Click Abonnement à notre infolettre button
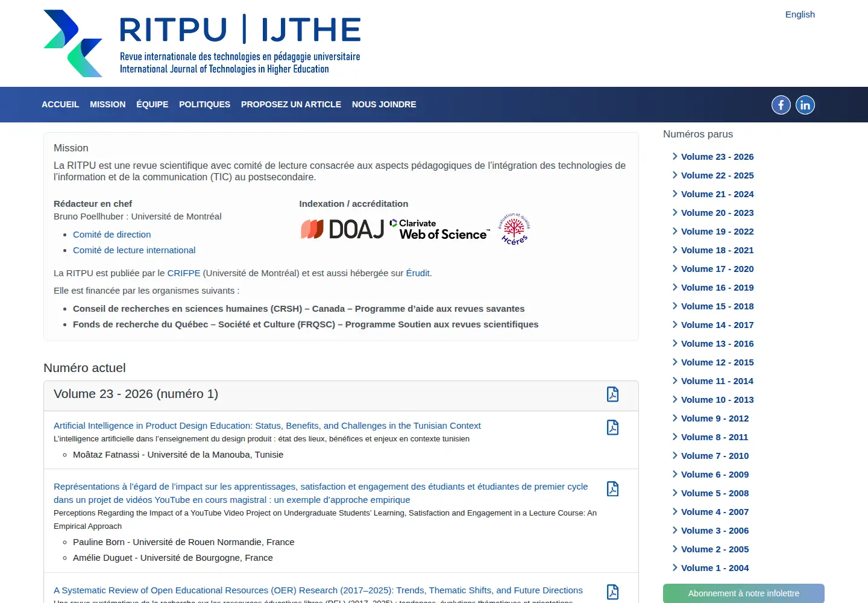This screenshot has height=603, width=868. point(744,593)
